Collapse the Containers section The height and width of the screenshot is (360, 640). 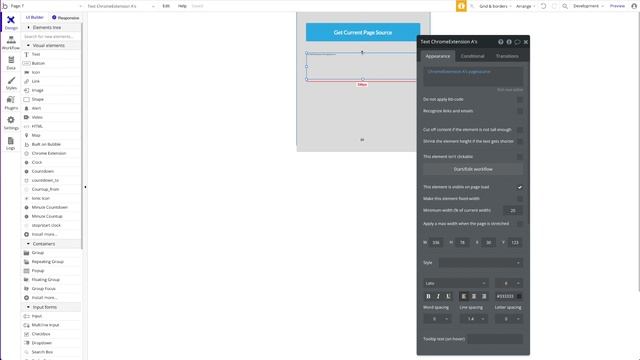(28, 244)
